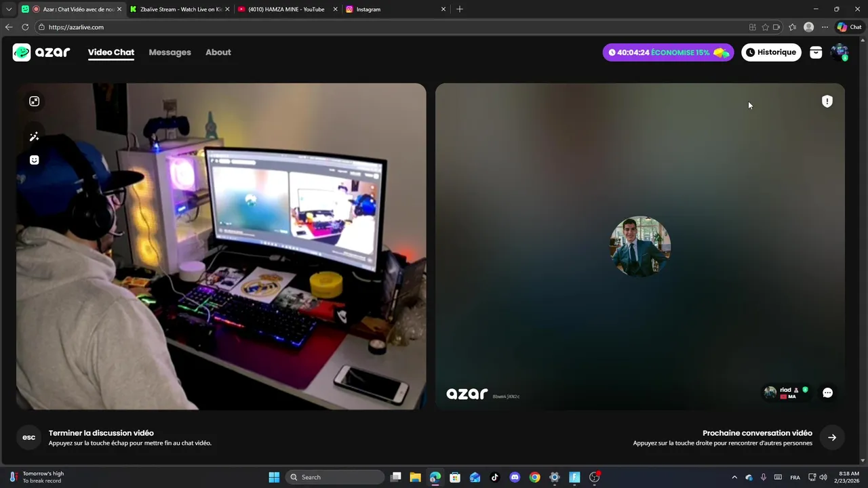Image resolution: width=868 pixels, height=488 pixels.
Task: Open Historique call history
Action: coord(771,52)
